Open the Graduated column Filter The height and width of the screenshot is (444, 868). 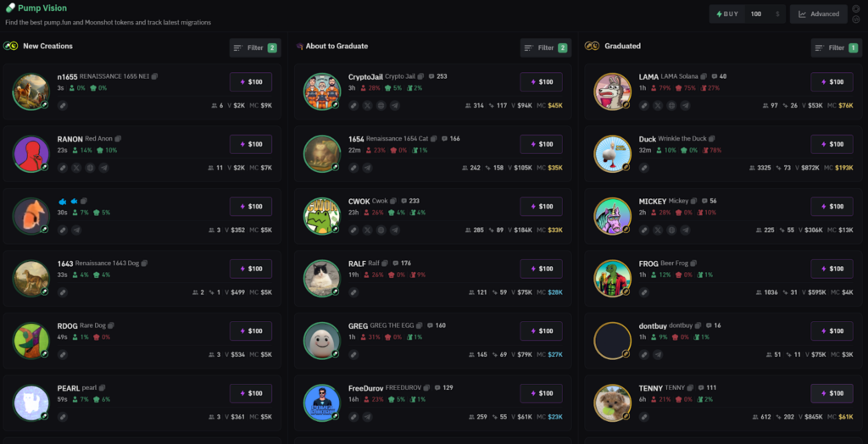coord(837,48)
